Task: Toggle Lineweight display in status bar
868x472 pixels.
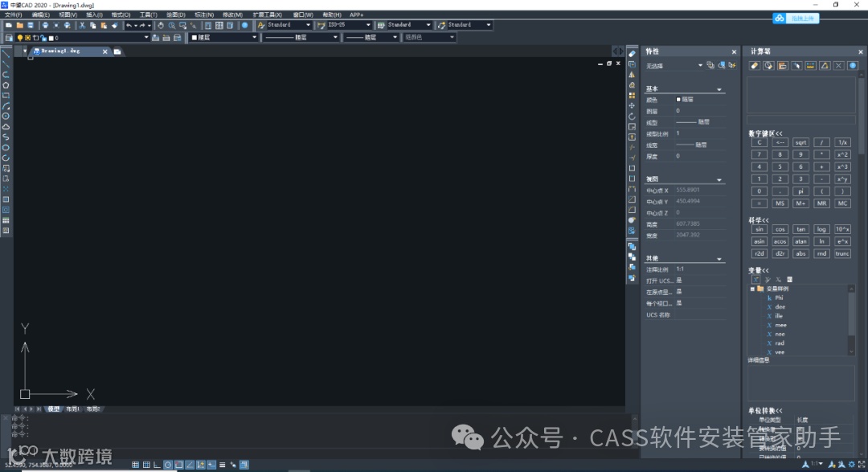Action: tap(223, 465)
